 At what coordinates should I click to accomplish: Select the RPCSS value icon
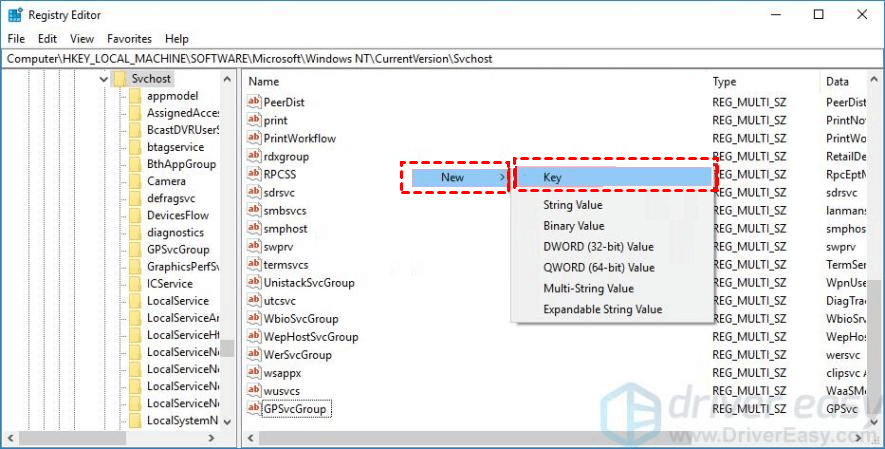(254, 174)
